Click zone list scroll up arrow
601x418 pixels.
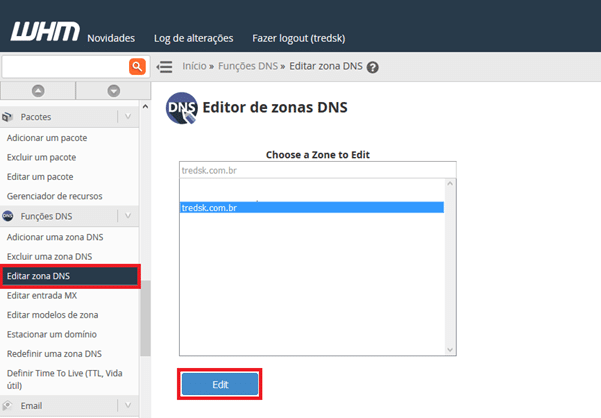pos(450,184)
